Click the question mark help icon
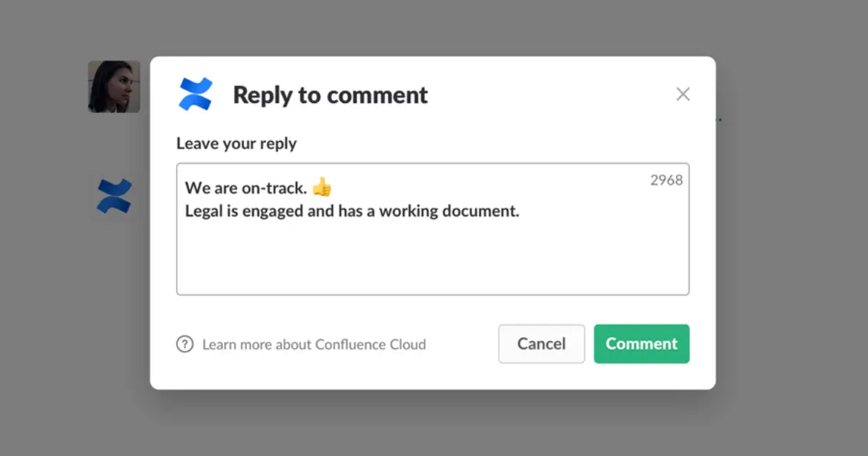The image size is (868, 456). pos(185,344)
